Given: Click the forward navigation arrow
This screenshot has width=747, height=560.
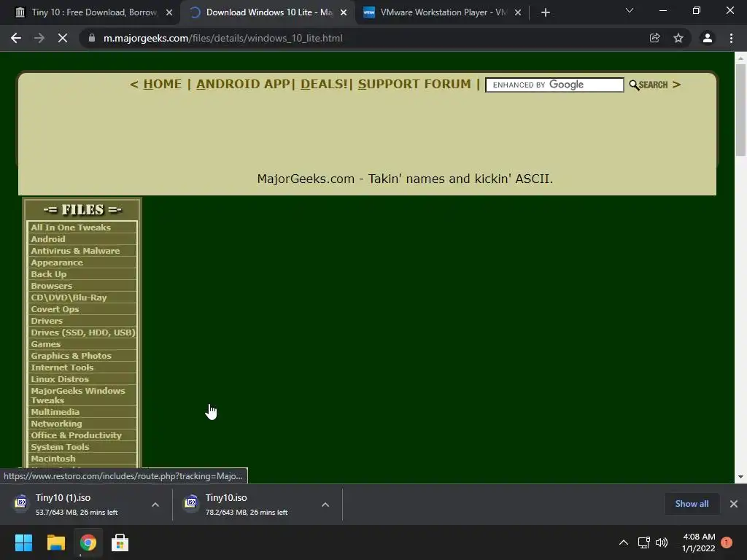Looking at the screenshot, I should [x=39, y=38].
